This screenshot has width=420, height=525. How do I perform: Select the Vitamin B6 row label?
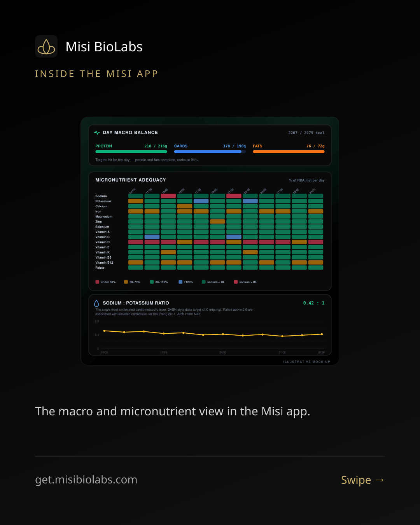(x=103, y=257)
